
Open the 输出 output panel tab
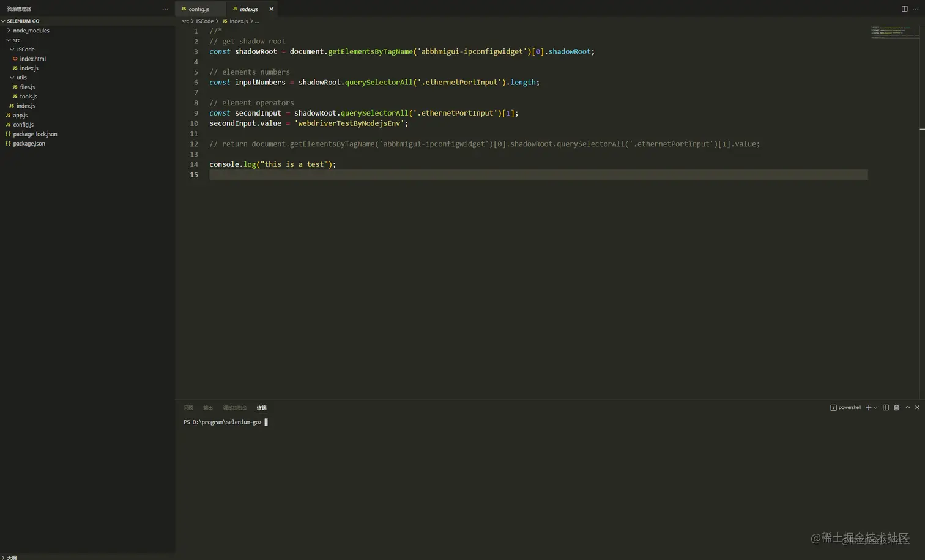click(208, 408)
